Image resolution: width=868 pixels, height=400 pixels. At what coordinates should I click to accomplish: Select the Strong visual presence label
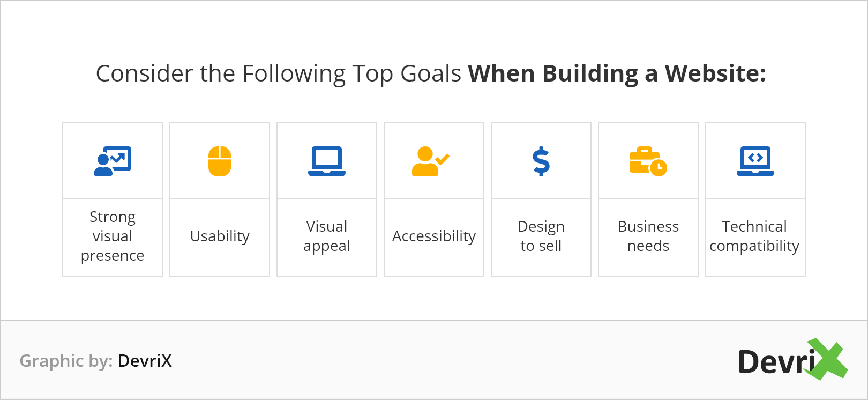click(113, 236)
